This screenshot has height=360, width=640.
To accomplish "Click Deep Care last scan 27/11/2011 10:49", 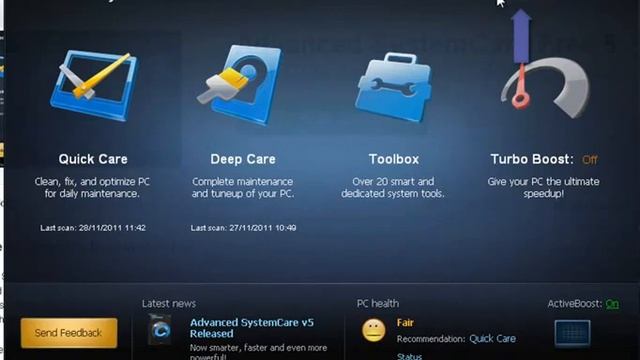I will (x=243, y=228).
